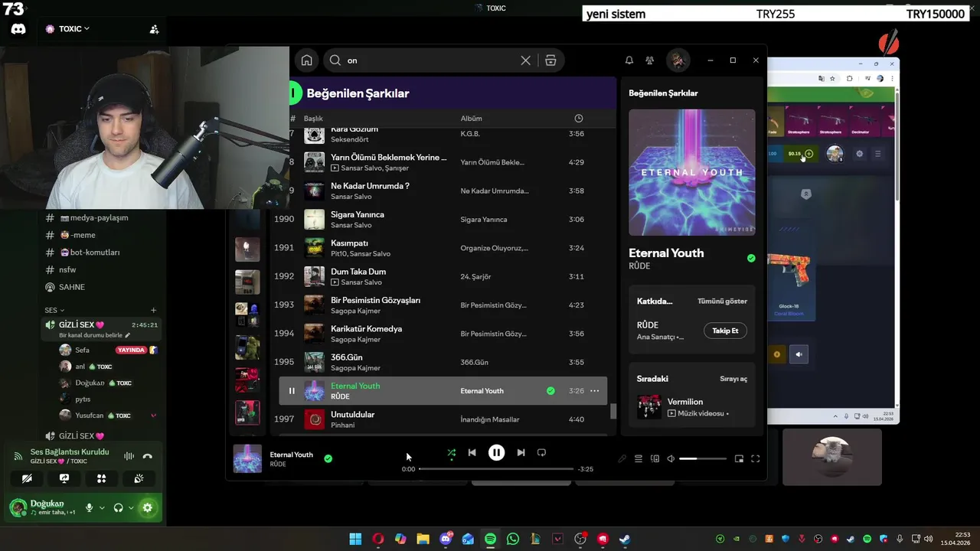This screenshot has width=980, height=551.
Task: Share your screen in Discord
Action: point(64,478)
